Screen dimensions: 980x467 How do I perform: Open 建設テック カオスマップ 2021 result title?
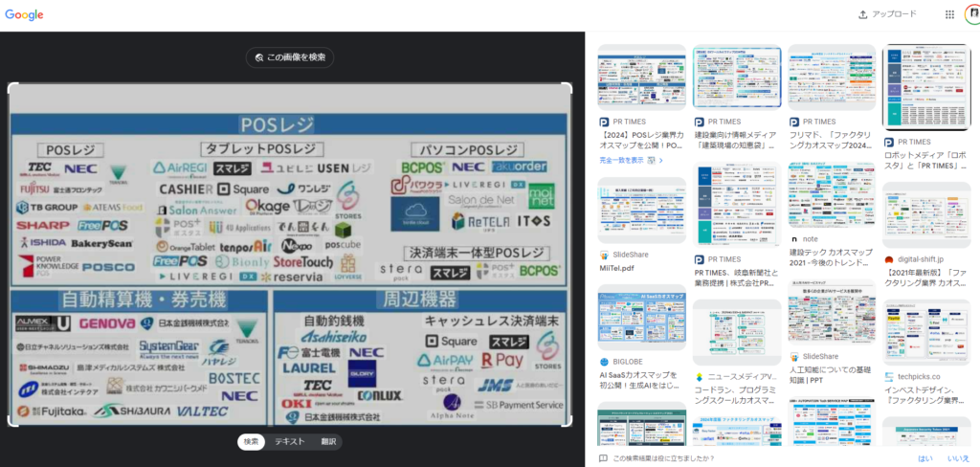(832, 257)
